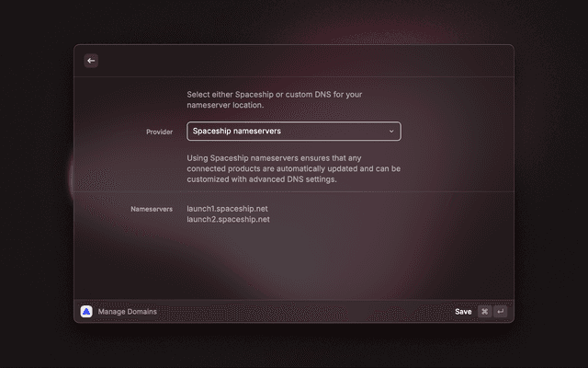Select the launch1.spaceship.net nameserver entry

pos(228,209)
